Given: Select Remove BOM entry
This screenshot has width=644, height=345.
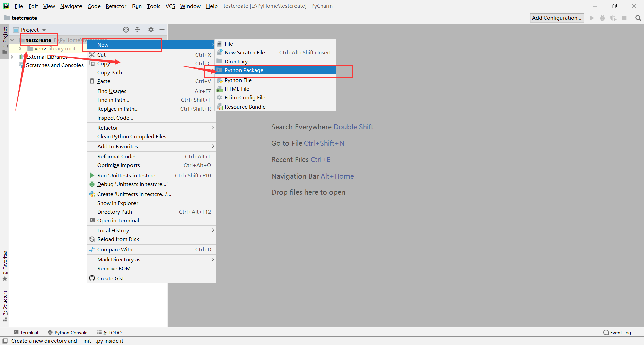Looking at the screenshot, I should [x=151, y=268].
